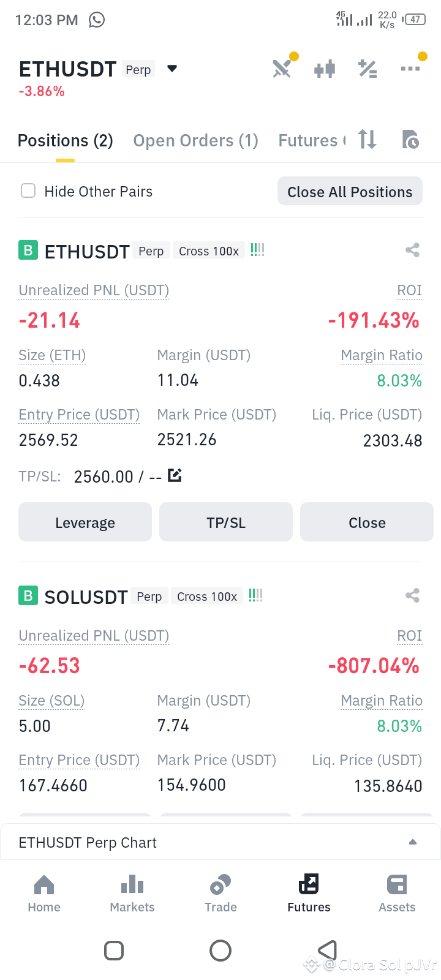This screenshot has height=980, width=441.
Task: Open the order history clock icon
Action: [x=410, y=140]
